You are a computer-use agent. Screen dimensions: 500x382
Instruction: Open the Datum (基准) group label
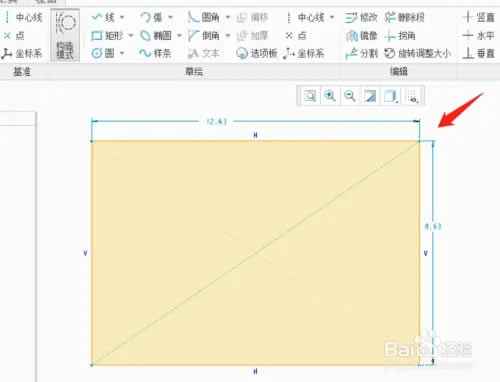[22, 71]
